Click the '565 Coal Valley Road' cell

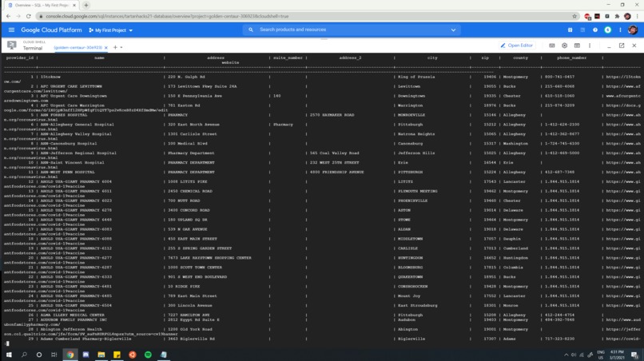coord(334,153)
